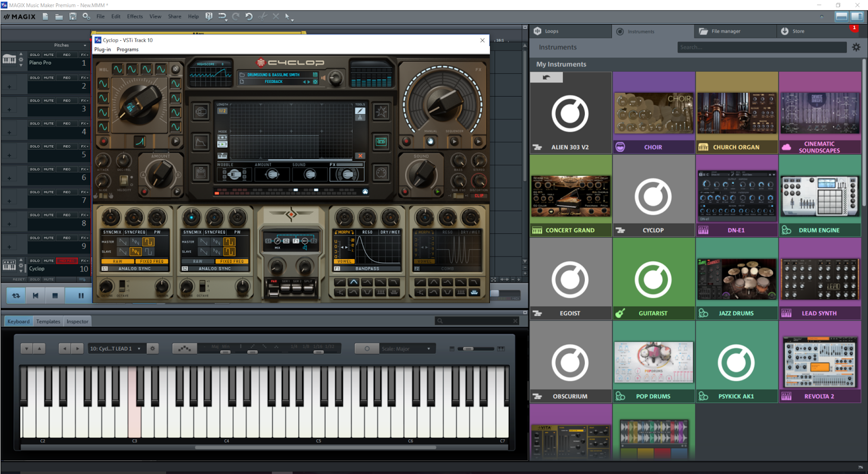Solo the Cyclop track 10
The width and height of the screenshot is (868, 474).
click(x=35, y=261)
